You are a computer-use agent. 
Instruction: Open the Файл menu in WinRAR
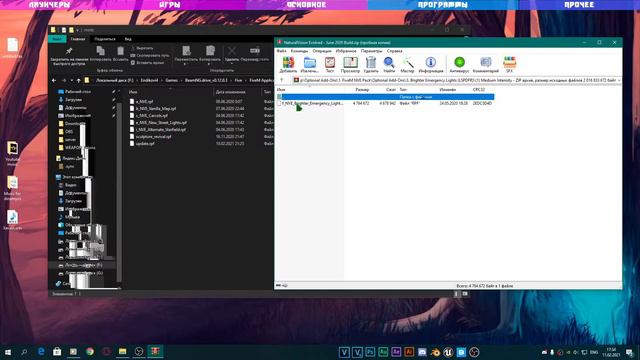pos(281,51)
